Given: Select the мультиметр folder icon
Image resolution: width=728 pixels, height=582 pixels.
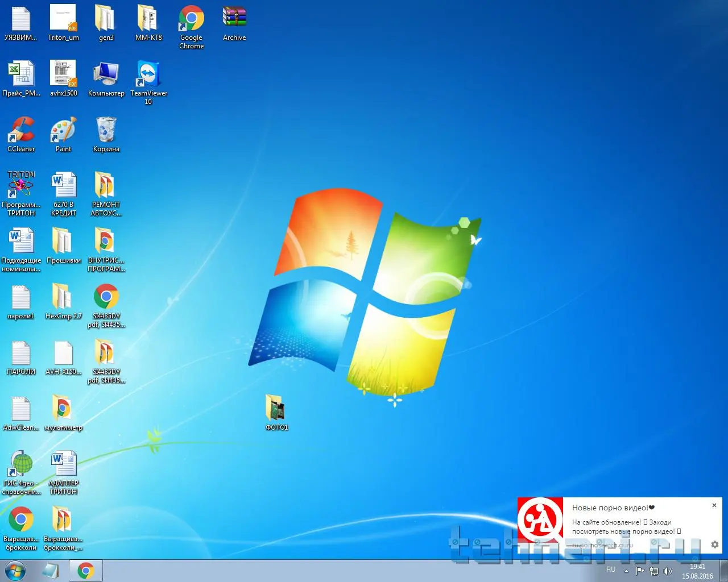Looking at the screenshot, I should [63, 413].
